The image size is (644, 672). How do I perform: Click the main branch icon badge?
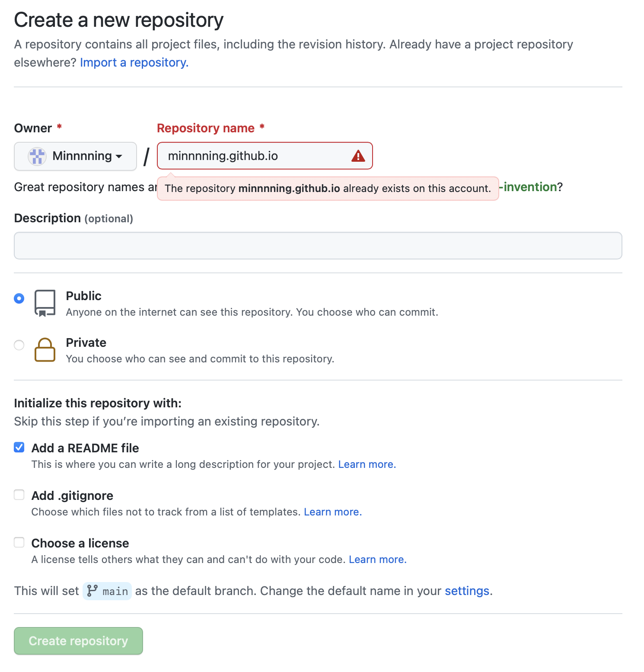click(x=107, y=591)
